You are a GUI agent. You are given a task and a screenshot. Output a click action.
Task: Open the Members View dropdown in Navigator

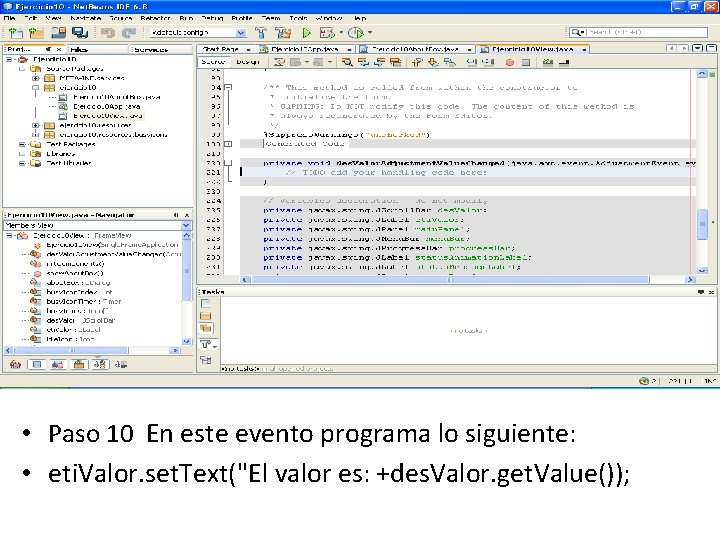[x=186, y=225]
